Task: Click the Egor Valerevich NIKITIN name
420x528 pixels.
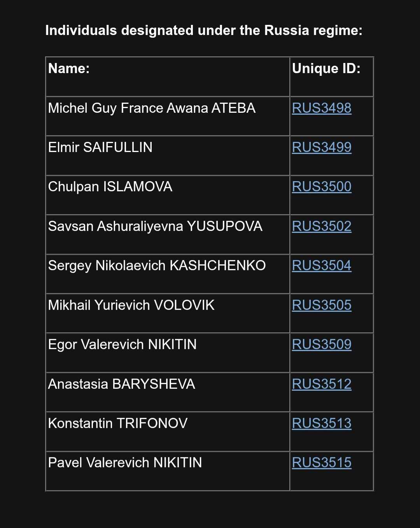Action: click(122, 345)
